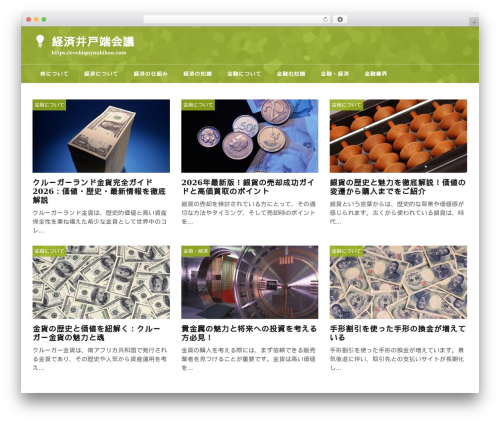This screenshot has height=423, width=500.
Task: Click the browser address bar field
Action: click(237, 20)
